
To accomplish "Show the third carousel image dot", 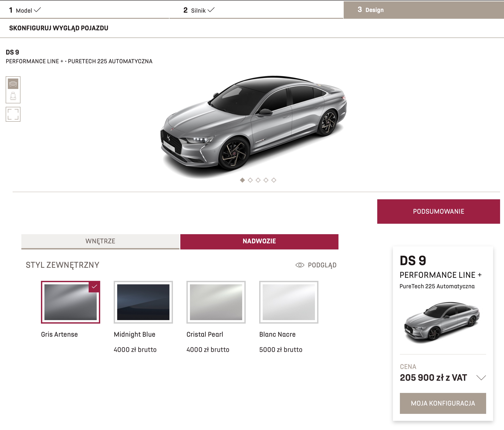I will click(258, 180).
